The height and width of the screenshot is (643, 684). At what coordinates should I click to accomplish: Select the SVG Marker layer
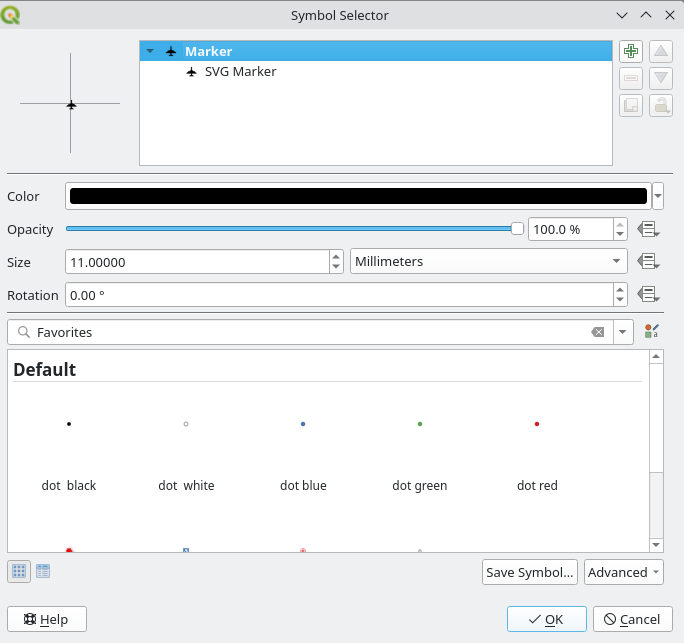pos(240,72)
